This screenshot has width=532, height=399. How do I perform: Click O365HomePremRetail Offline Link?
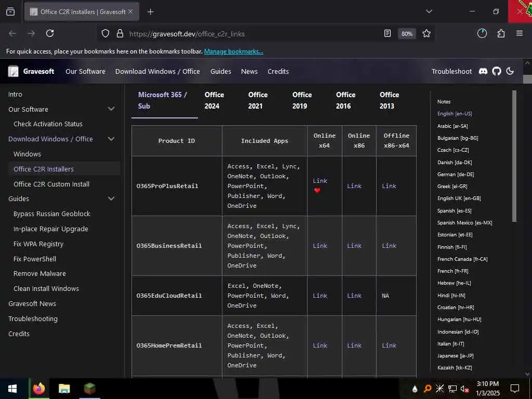pyautogui.click(x=389, y=345)
